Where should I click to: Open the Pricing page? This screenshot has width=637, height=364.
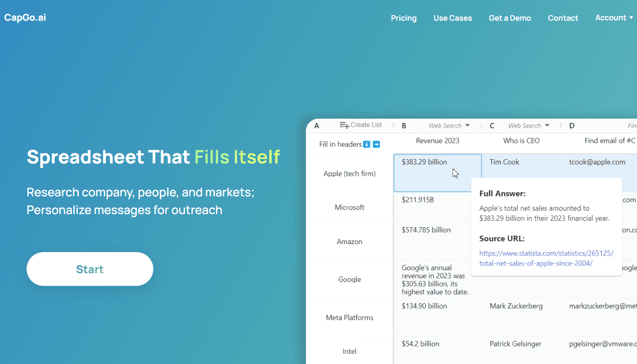403,18
